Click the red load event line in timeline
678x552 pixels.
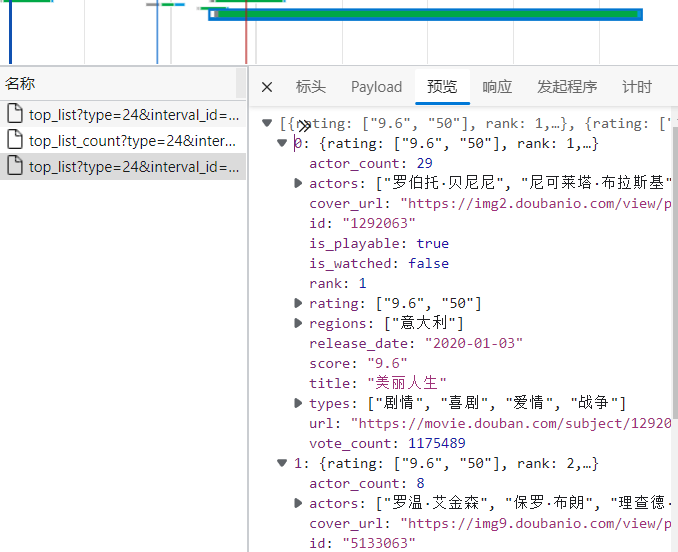[x=246, y=32]
